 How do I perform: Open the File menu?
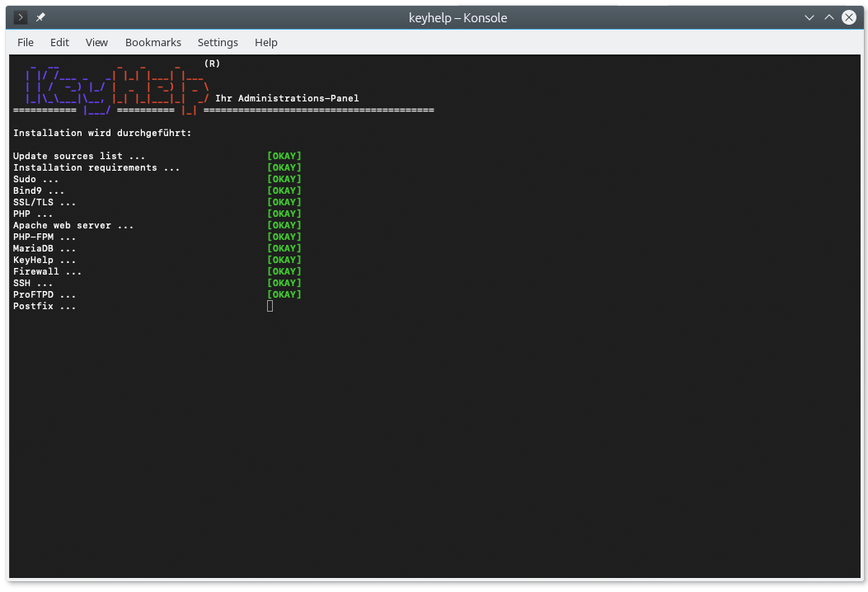(26, 43)
